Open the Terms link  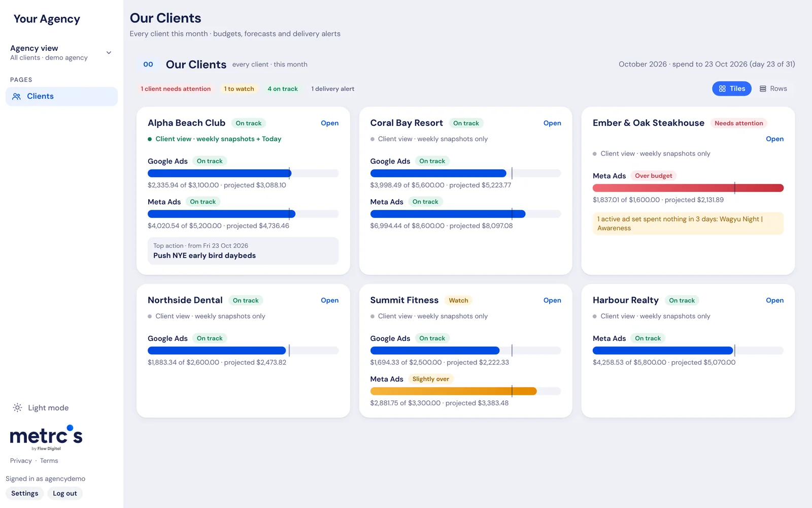click(49, 461)
